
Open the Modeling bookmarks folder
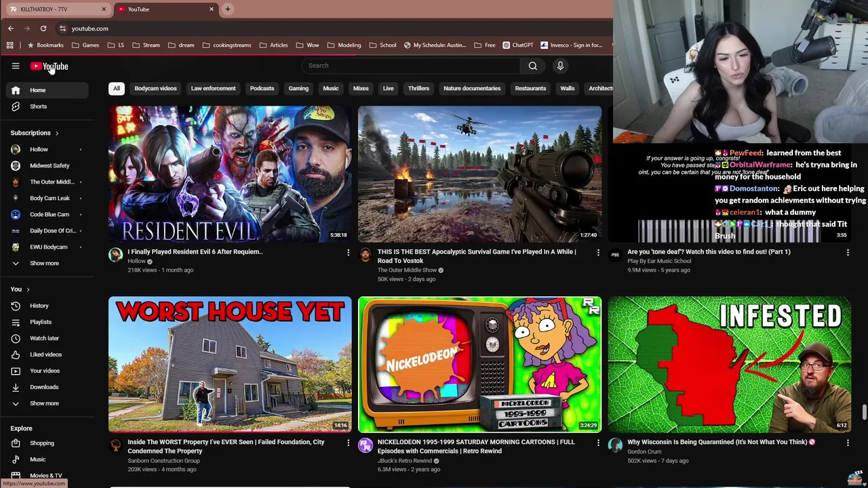tap(344, 45)
